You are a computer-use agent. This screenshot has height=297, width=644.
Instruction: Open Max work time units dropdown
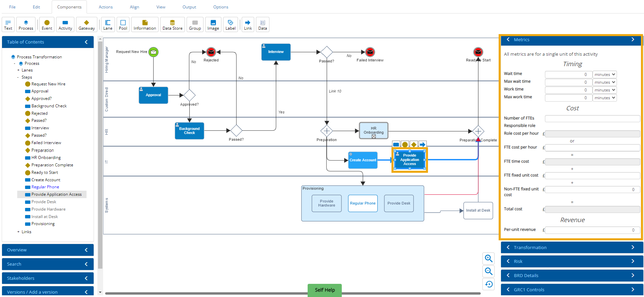604,98
